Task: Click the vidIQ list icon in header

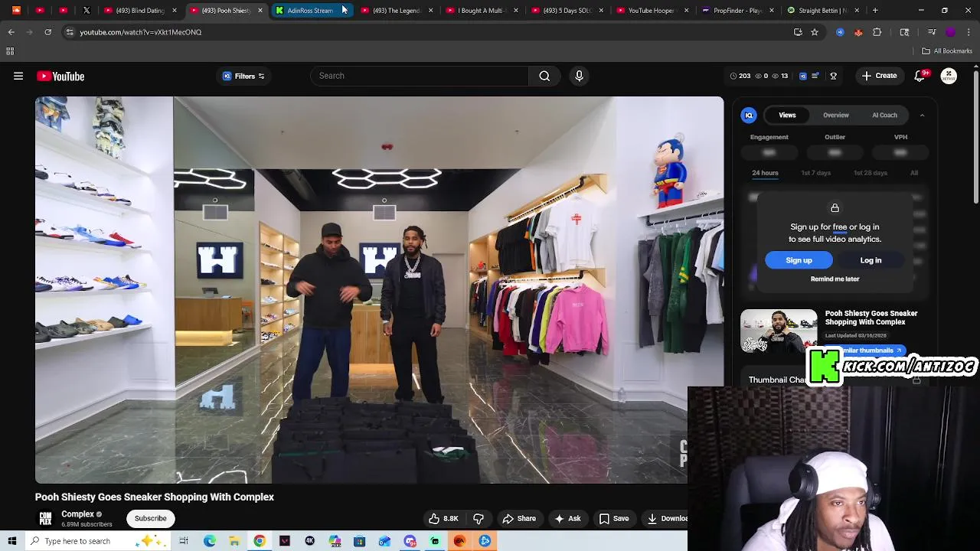Action: [x=815, y=76]
